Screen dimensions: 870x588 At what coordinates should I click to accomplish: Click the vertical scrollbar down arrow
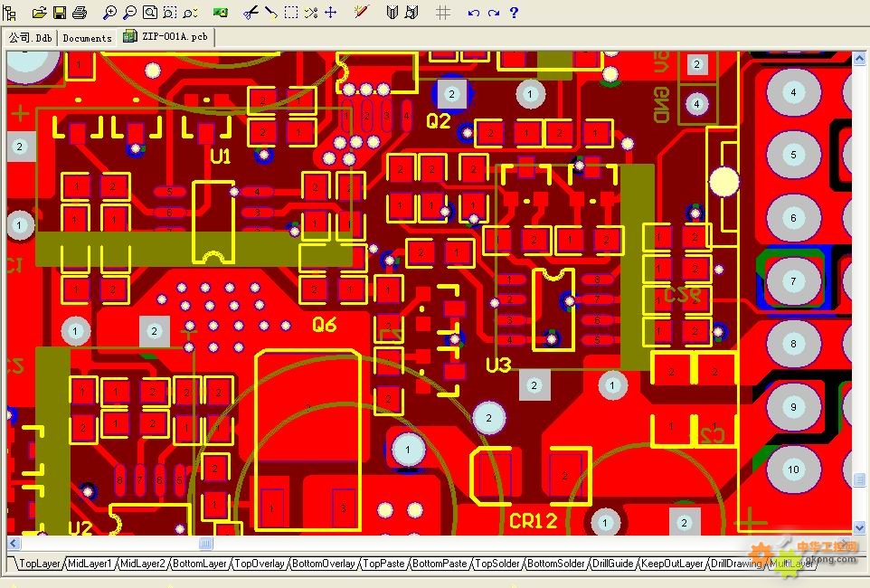[859, 527]
